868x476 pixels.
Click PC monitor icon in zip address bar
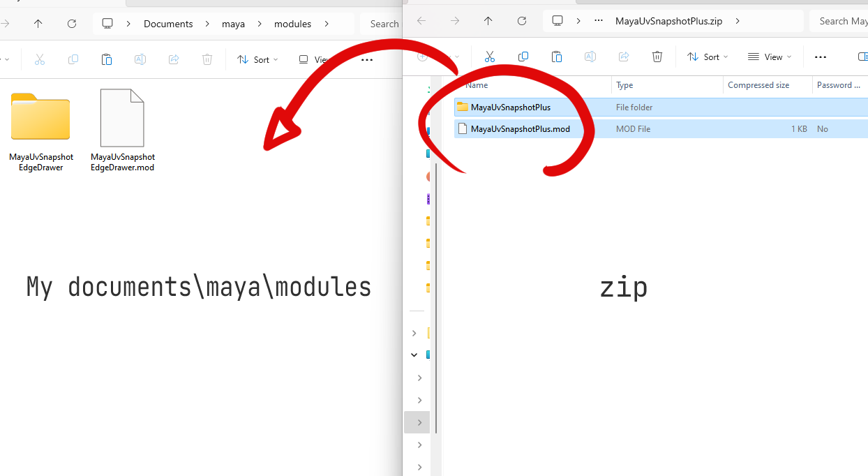click(558, 21)
